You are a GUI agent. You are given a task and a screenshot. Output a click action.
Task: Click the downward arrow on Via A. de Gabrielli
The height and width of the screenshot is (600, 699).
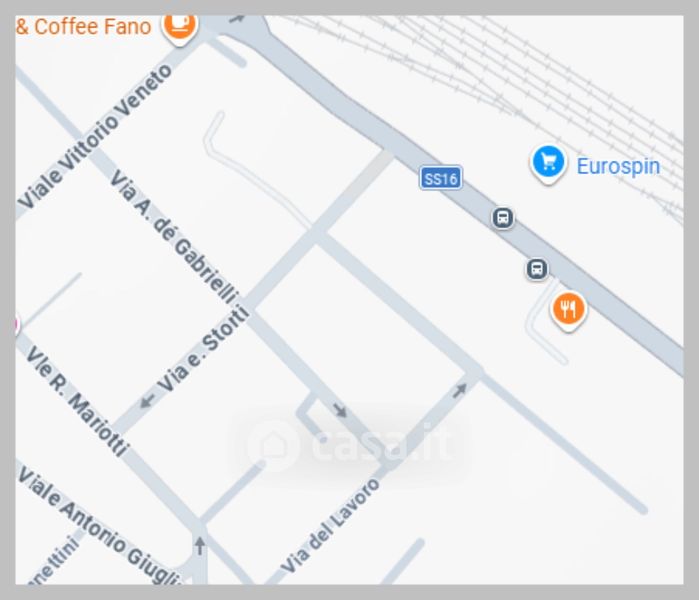pyautogui.click(x=340, y=410)
